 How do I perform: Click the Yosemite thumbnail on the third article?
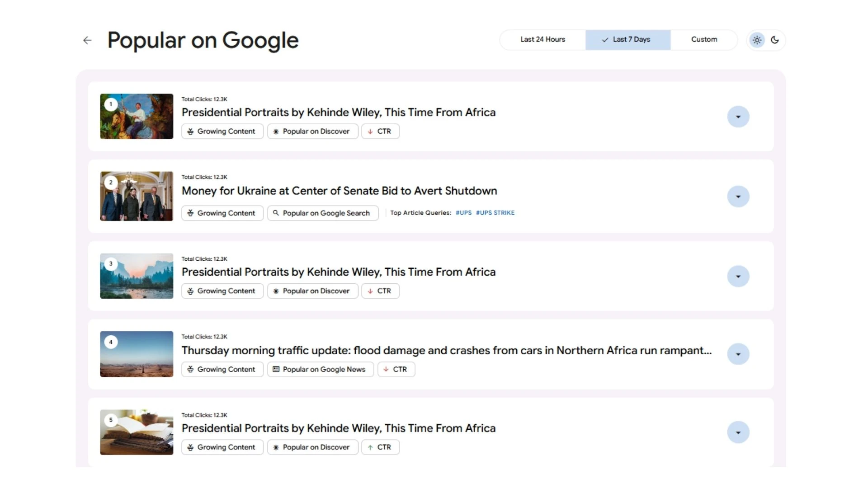(x=136, y=276)
